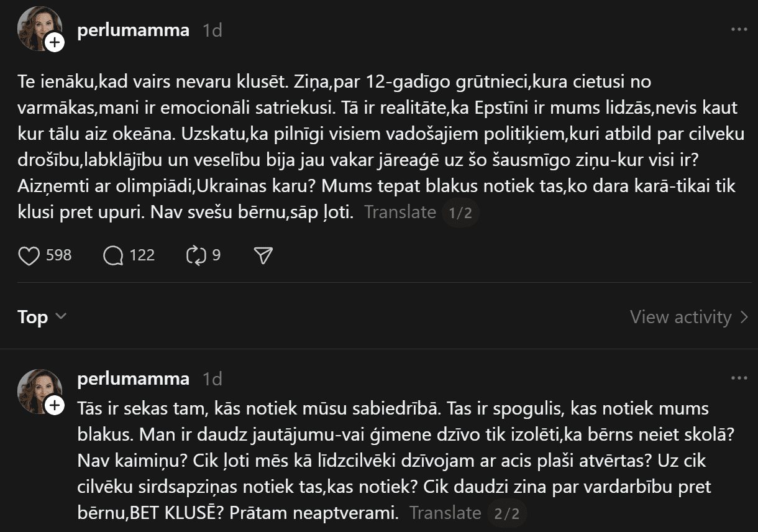The width and height of the screenshot is (758, 532).
Task: Open more options on the second post
Action: [739, 378]
